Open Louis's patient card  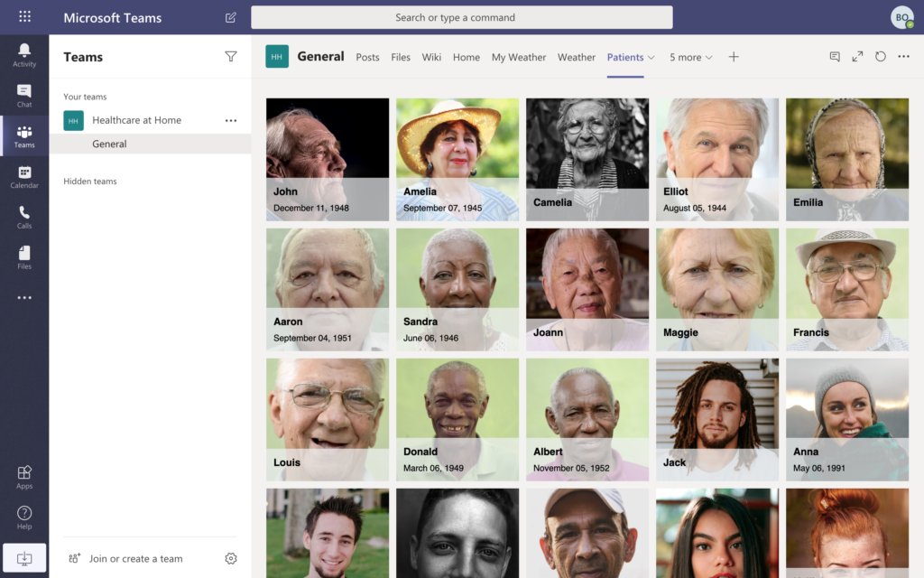tap(328, 419)
